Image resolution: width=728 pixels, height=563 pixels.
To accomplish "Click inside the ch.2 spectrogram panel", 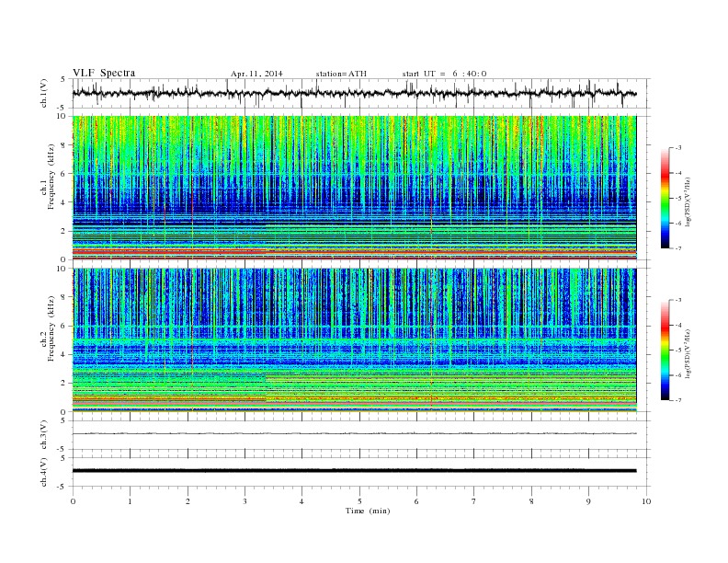I will tap(354, 340).
